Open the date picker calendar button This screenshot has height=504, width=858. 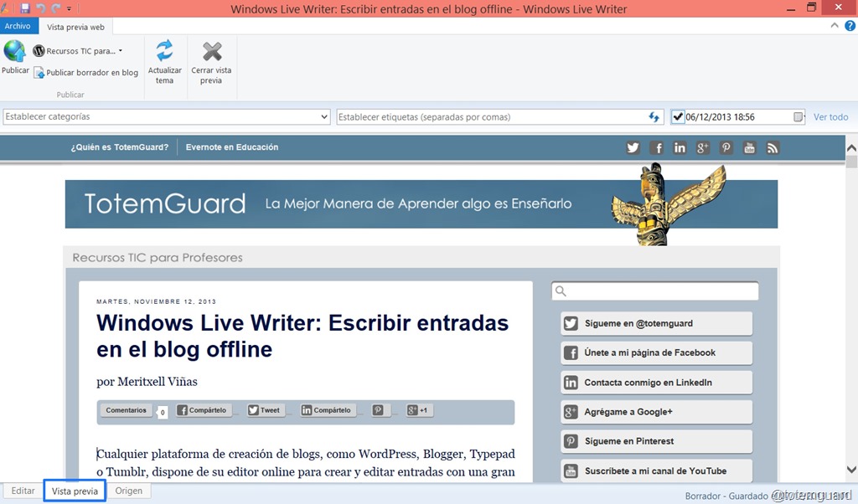[x=799, y=116]
